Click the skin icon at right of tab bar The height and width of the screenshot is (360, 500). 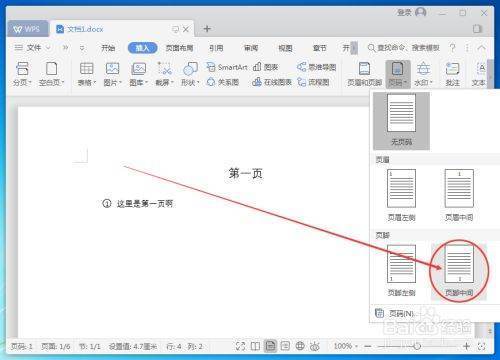pyautogui.click(x=477, y=29)
